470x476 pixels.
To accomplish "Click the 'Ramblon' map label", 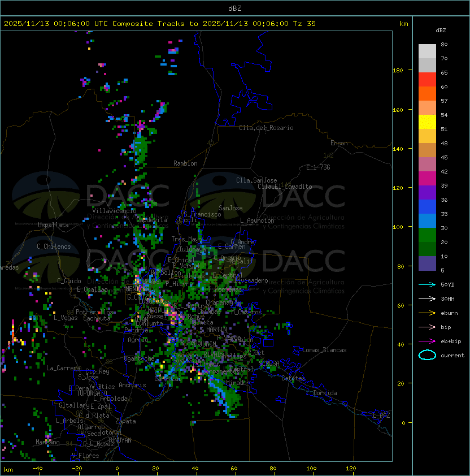I will pos(185,163).
